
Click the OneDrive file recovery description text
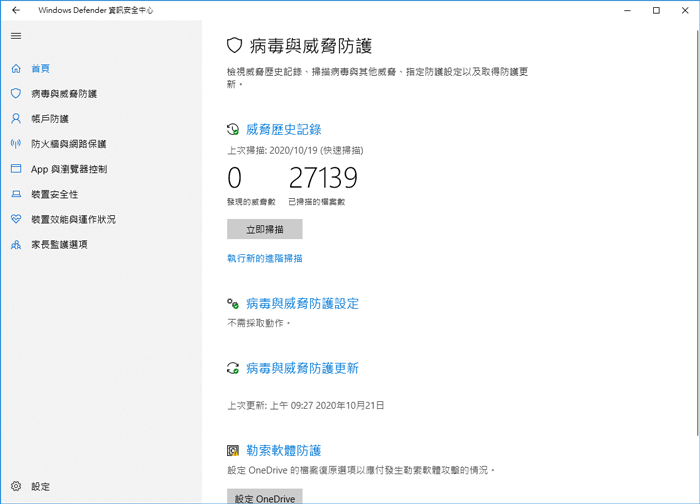click(x=361, y=471)
